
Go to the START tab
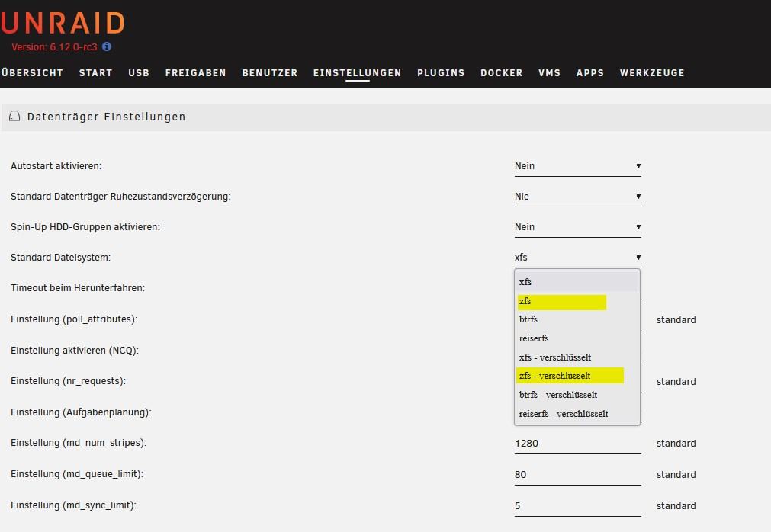tap(96, 72)
